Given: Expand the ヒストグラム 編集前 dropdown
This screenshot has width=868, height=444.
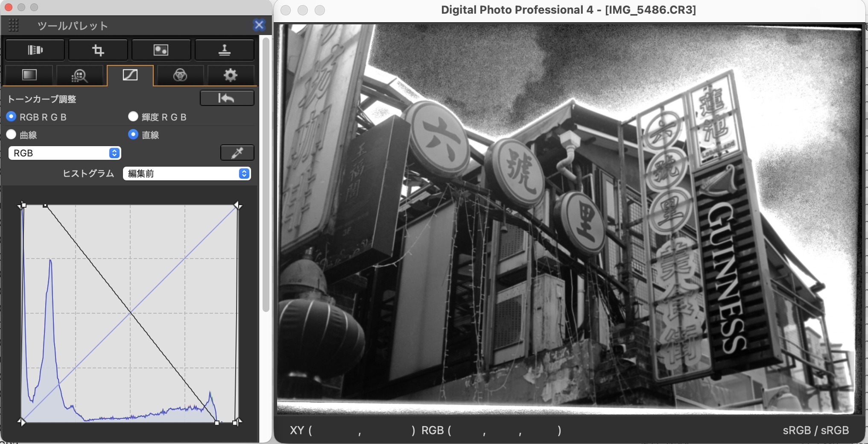Looking at the screenshot, I should click(x=187, y=173).
